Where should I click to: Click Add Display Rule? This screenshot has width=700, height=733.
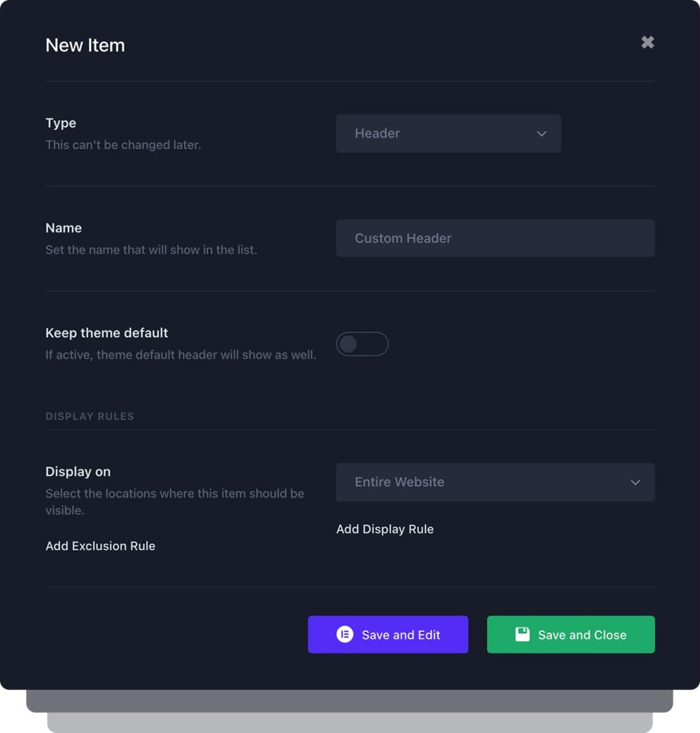385,529
